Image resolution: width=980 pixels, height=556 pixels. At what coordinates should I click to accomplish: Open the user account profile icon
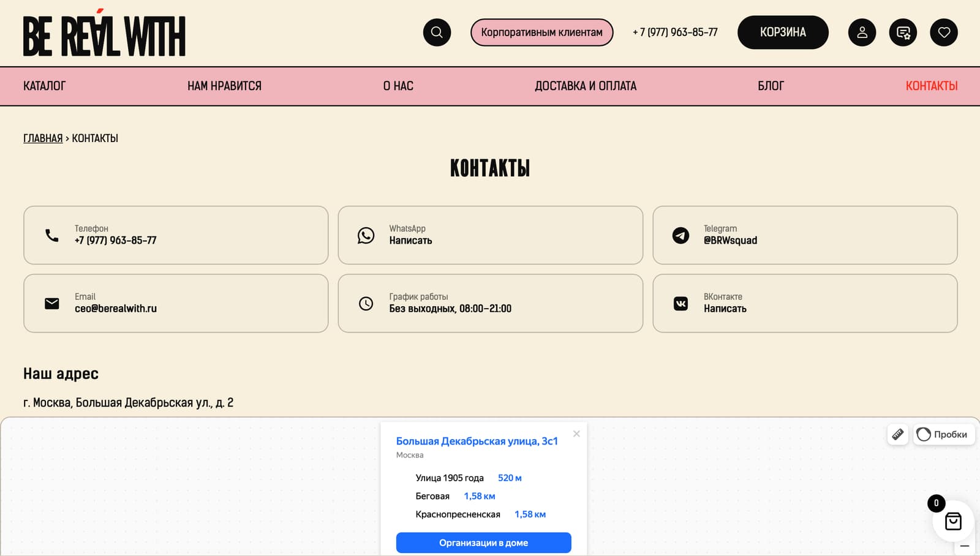(862, 32)
